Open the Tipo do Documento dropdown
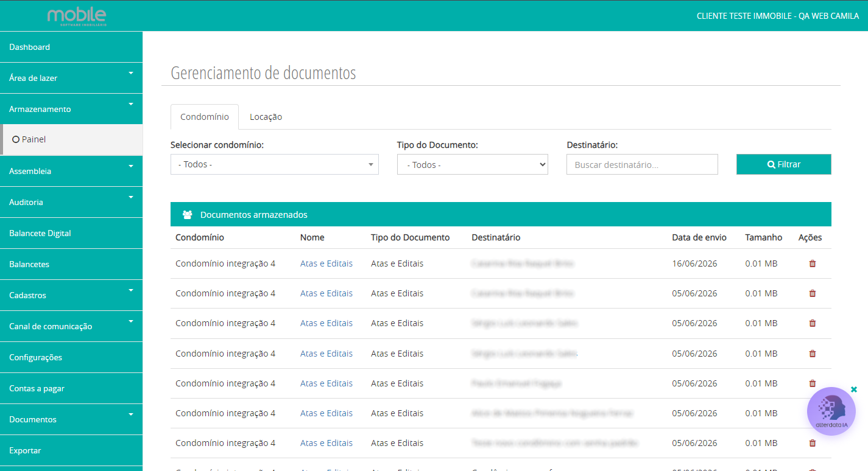Image resolution: width=868 pixels, height=471 pixels. pyautogui.click(x=473, y=164)
